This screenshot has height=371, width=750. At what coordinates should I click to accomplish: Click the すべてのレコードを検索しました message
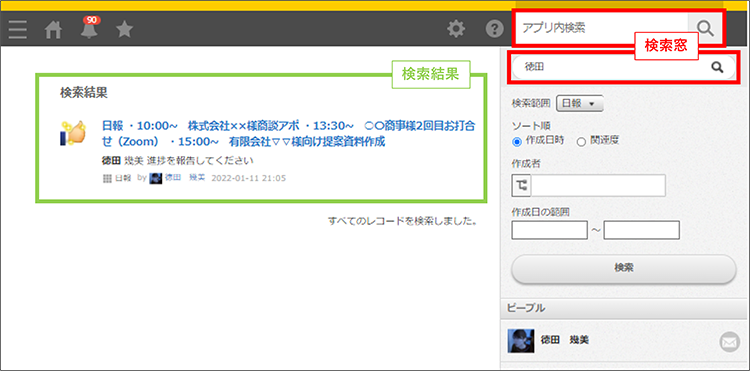pos(402,221)
